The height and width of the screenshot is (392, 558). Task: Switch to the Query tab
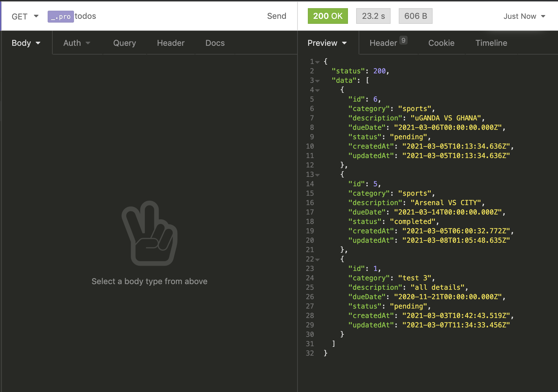tap(124, 43)
